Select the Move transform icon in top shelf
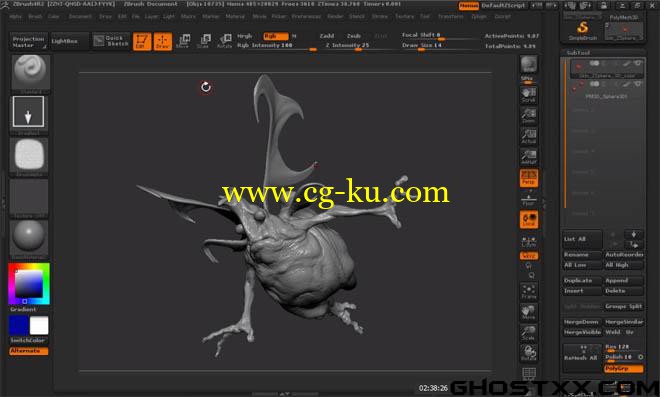The width and height of the screenshot is (660, 397). tap(184, 41)
